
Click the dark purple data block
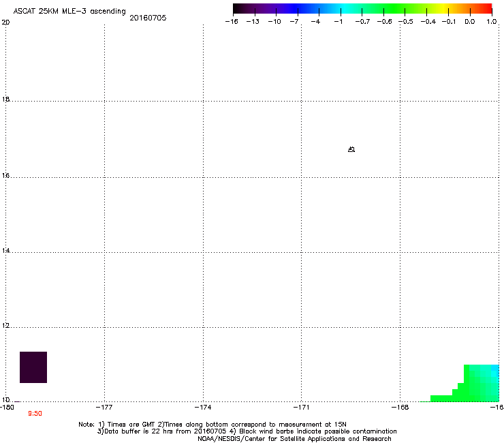pos(33,367)
